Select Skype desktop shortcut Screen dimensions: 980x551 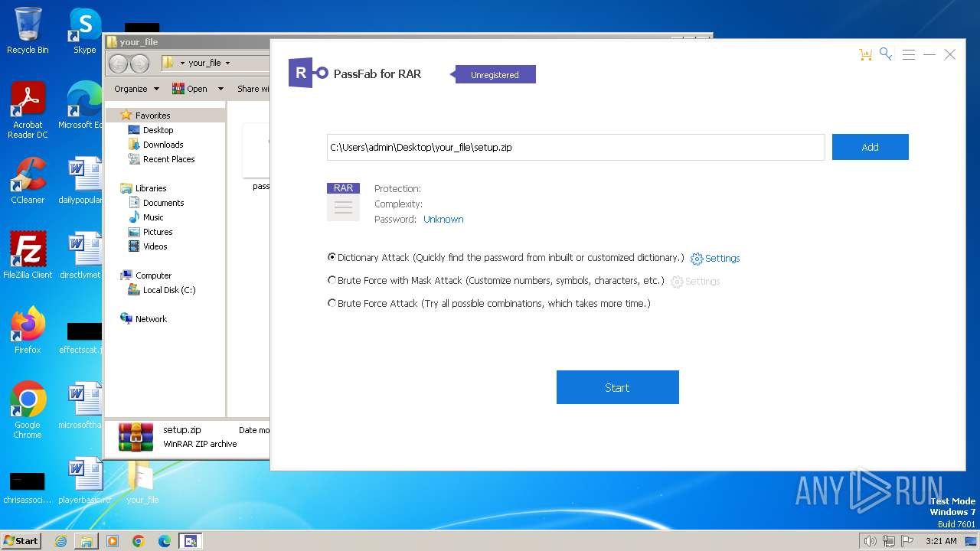(x=84, y=31)
